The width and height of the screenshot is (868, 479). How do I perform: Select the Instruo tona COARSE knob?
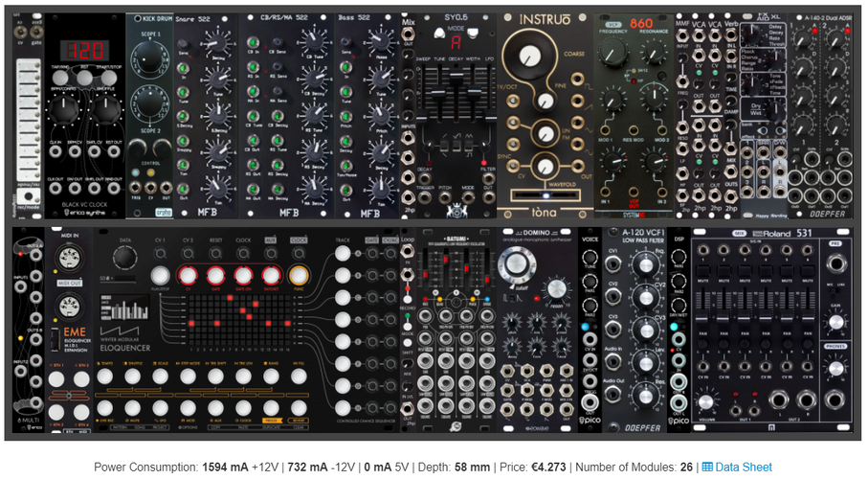(530, 55)
